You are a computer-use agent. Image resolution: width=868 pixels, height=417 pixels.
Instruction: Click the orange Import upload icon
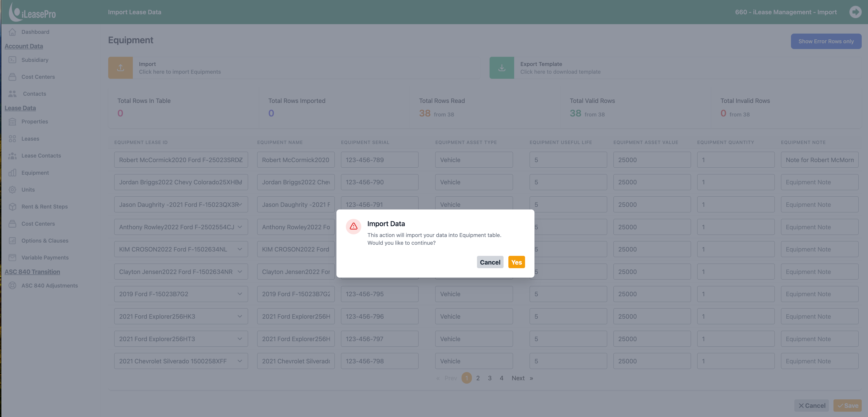click(x=120, y=68)
